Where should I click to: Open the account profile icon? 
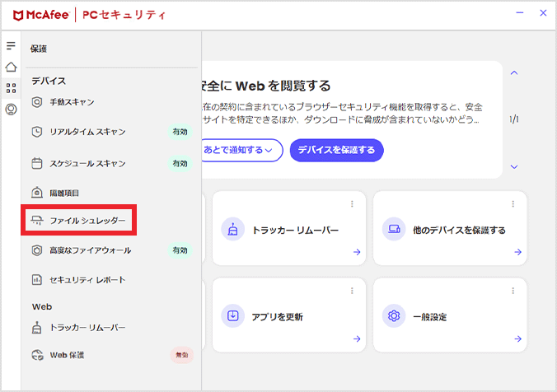tap(11, 110)
